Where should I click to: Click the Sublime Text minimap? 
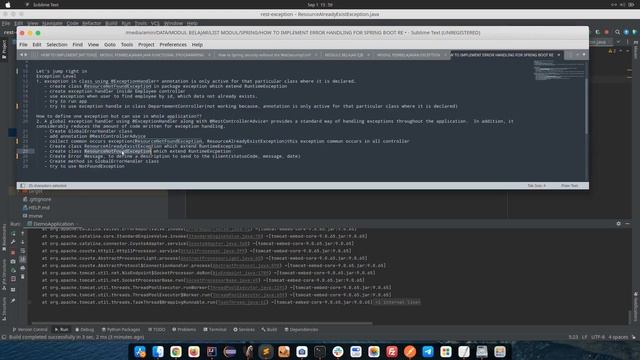click(x=558, y=70)
